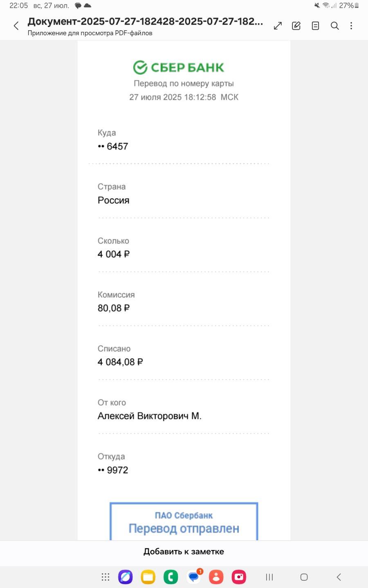
Task: Open the pink Camera app icon
Action: coord(239,577)
